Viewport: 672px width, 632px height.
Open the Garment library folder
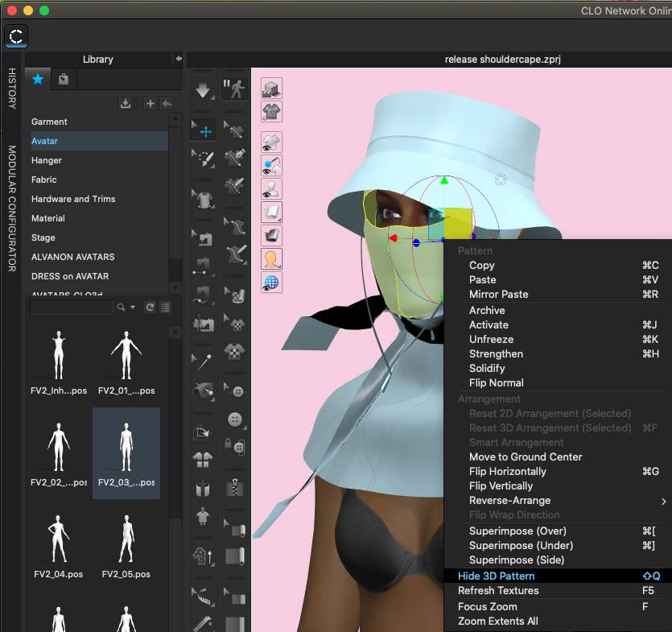click(x=99, y=122)
